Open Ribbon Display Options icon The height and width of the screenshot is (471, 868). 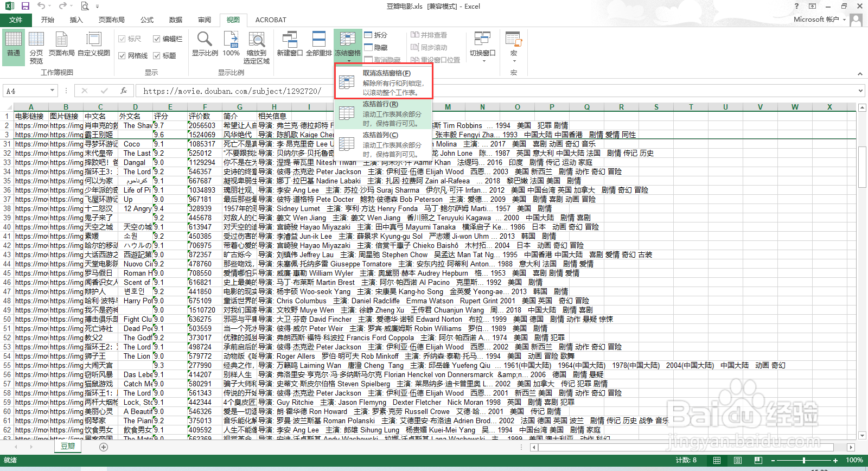point(812,6)
